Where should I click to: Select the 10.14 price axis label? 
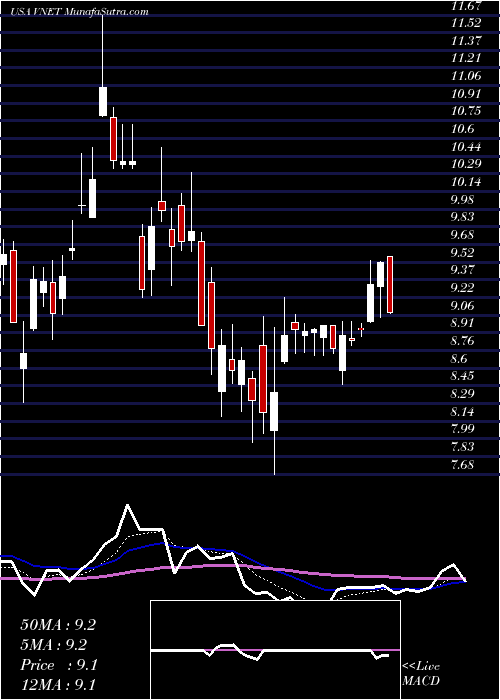point(466,182)
